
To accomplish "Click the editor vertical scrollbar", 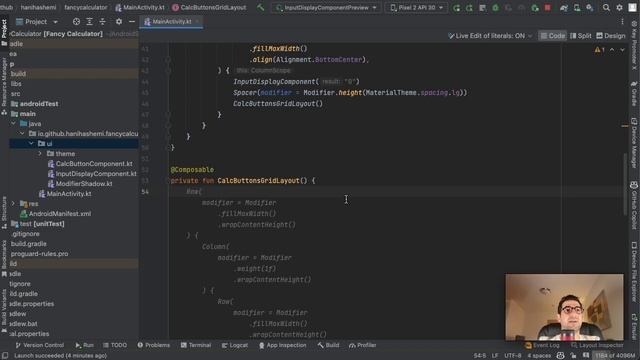I will pyautogui.click(x=625, y=184).
